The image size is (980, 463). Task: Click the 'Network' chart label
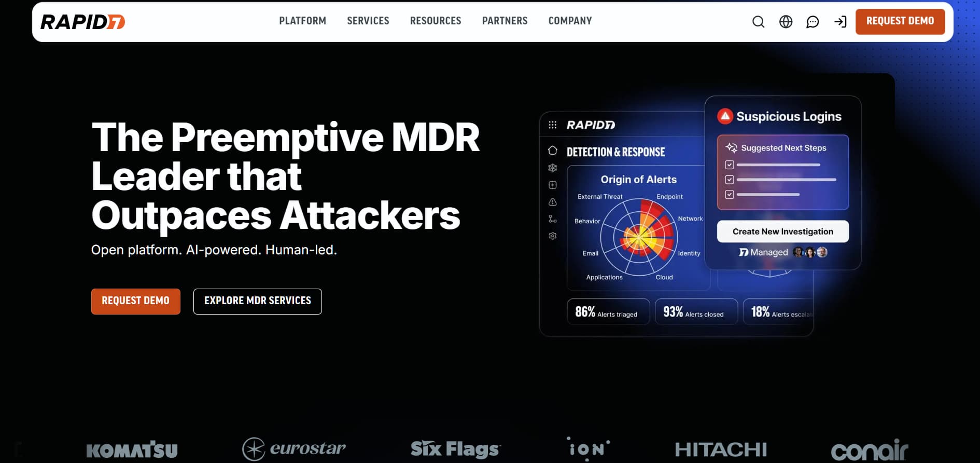(690, 219)
